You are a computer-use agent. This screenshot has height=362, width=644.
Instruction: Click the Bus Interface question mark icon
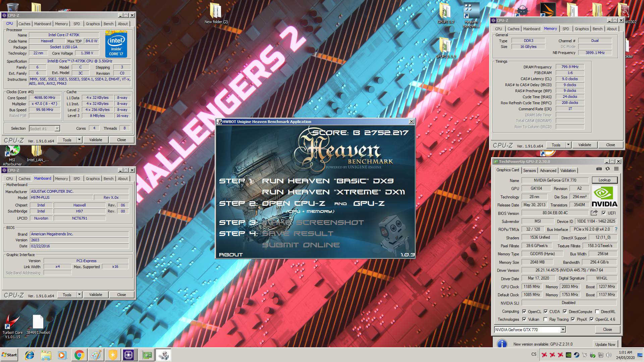click(x=616, y=229)
